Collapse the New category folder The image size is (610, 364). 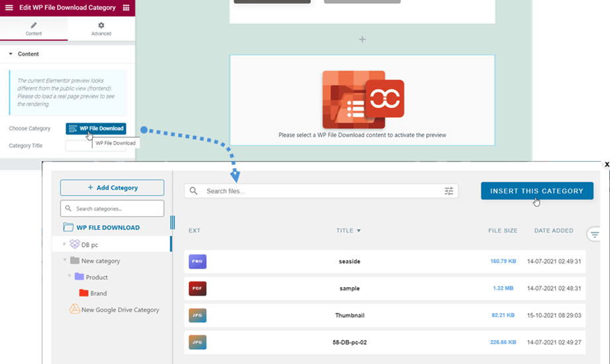(x=65, y=261)
